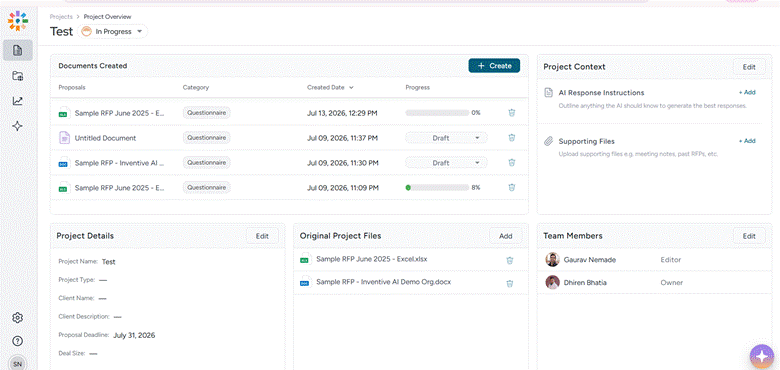Open Draft dropdown for Sample RFP - Inventive AI

446,163
